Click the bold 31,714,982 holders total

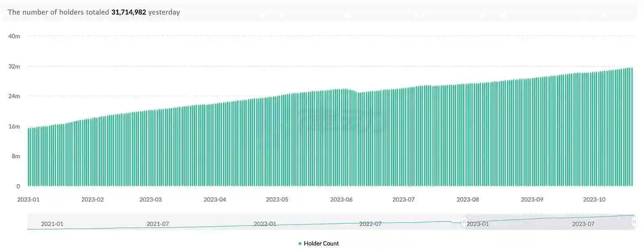[129, 12]
